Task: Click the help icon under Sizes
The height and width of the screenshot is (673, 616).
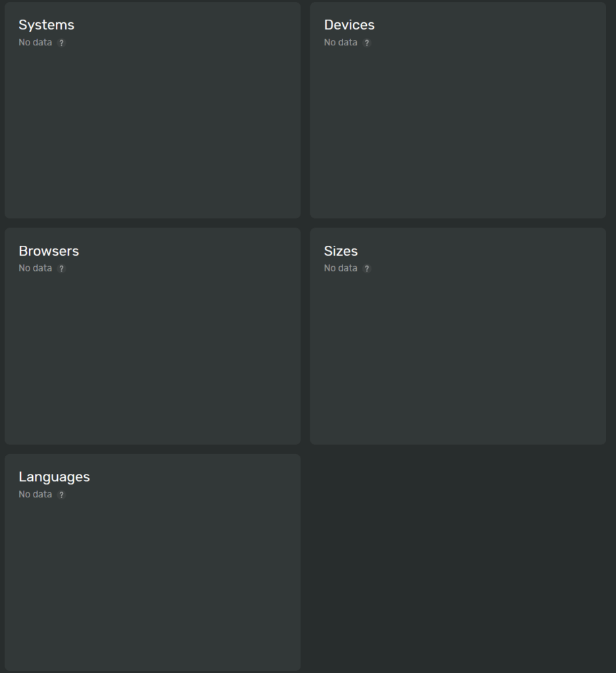Action: (367, 269)
